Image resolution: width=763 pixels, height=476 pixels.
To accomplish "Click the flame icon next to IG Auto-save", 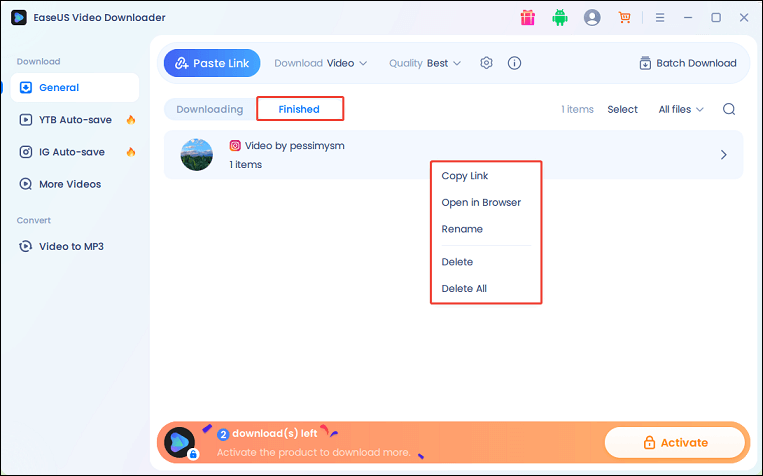I will click(130, 152).
